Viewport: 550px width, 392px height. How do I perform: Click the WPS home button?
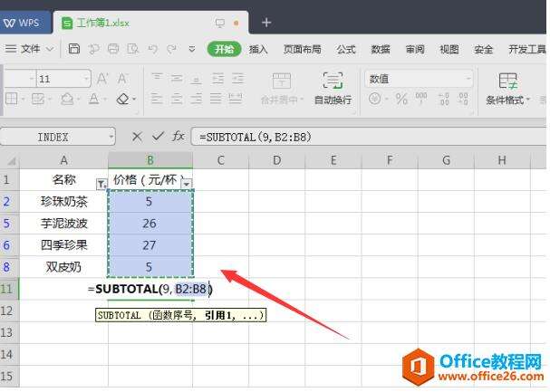click(x=24, y=22)
